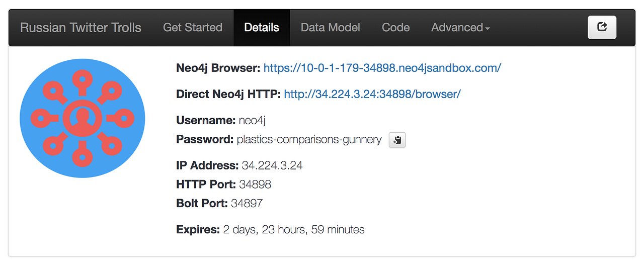Expand the Advanced dropdown menu
Image resolution: width=644 pixels, height=266 pixels.
pyautogui.click(x=460, y=28)
